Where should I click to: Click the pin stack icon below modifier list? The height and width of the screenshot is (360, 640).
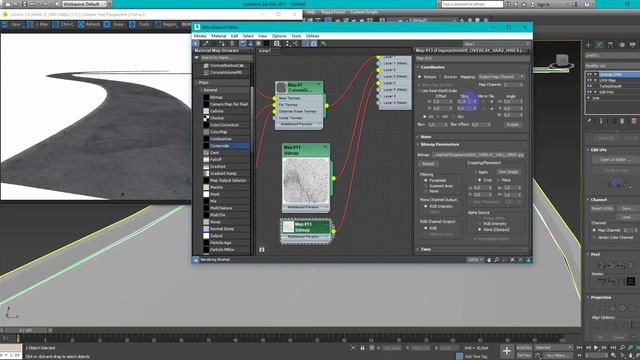coord(589,121)
